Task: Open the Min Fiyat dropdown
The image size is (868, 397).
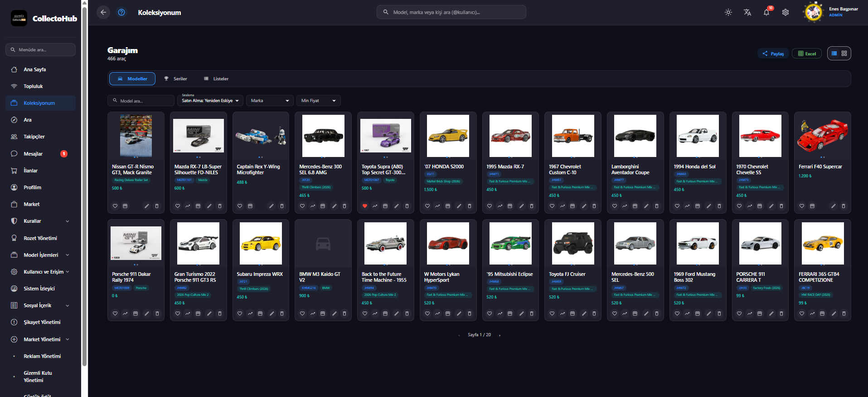Action: pos(319,100)
